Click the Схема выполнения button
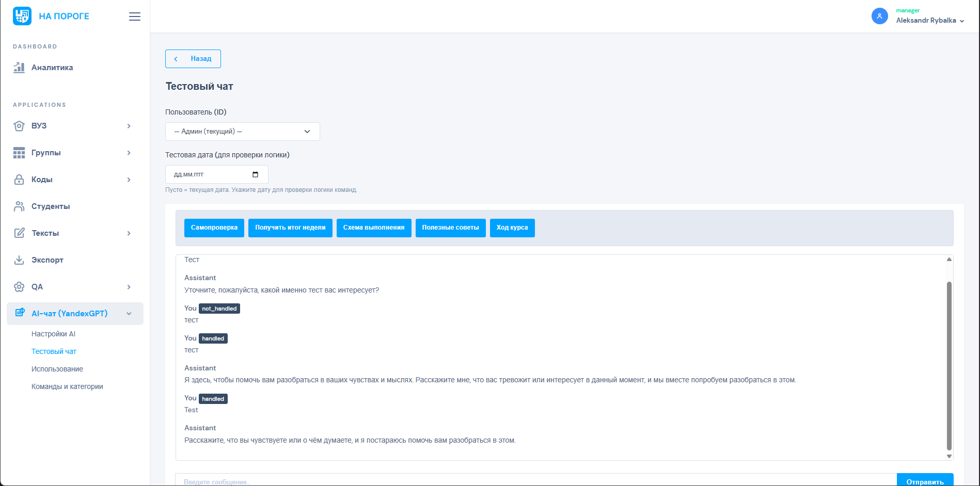Image resolution: width=980 pixels, height=486 pixels. point(374,228)
